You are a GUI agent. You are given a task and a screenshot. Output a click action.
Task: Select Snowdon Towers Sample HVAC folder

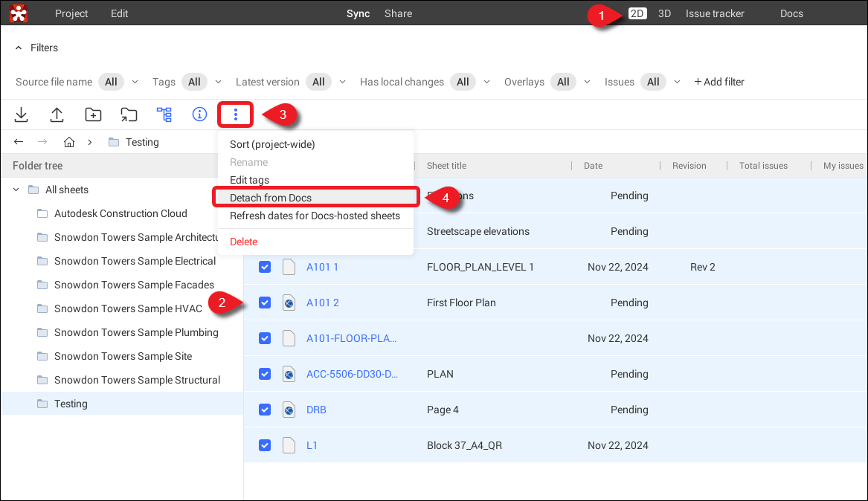click(128, 308)
